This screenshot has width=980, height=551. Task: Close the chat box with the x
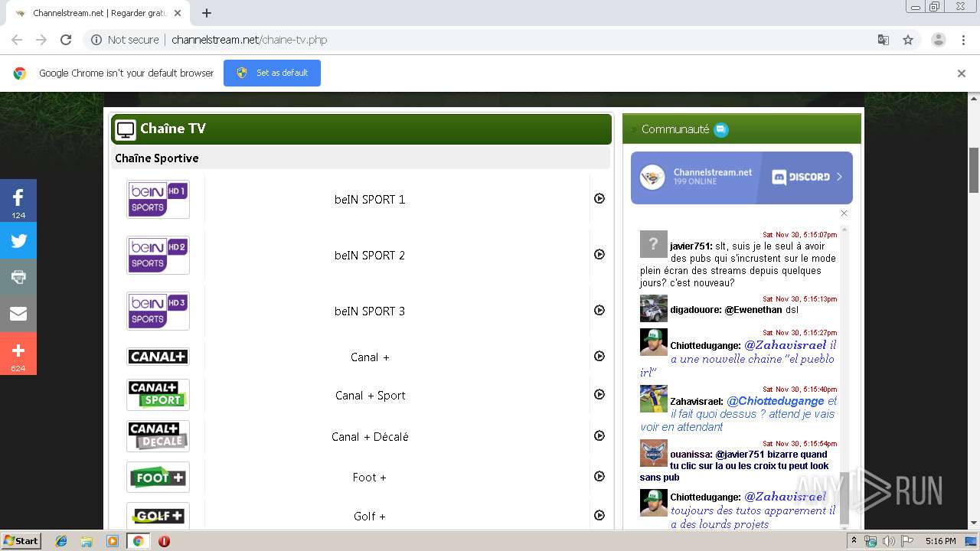tap(844, 214)
